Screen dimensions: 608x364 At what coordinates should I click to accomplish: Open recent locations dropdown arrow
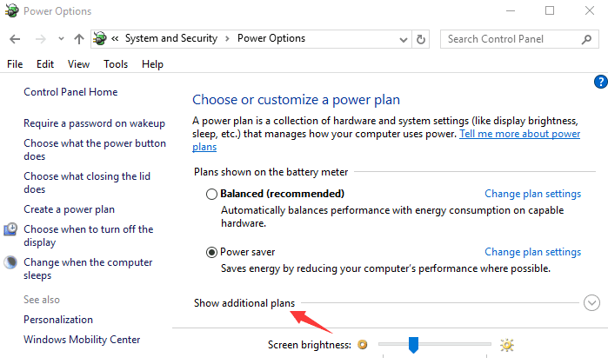coord(61,39)
